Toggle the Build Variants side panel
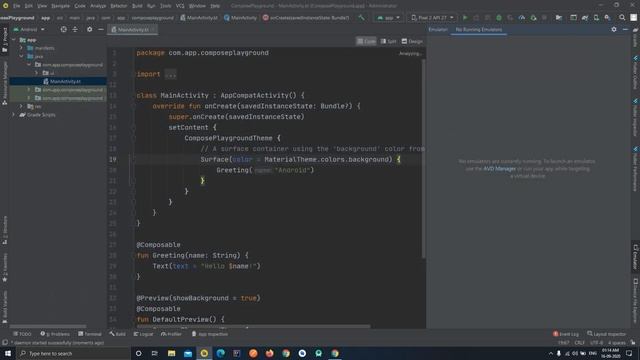This screenshot has height=360, width=640. (5, 307)
